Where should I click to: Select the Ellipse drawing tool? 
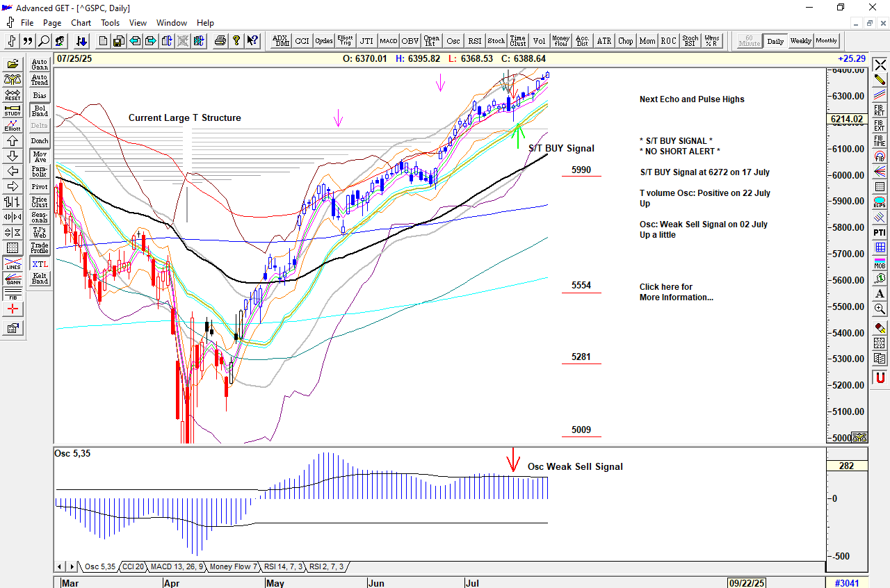(x=880, y=202)
